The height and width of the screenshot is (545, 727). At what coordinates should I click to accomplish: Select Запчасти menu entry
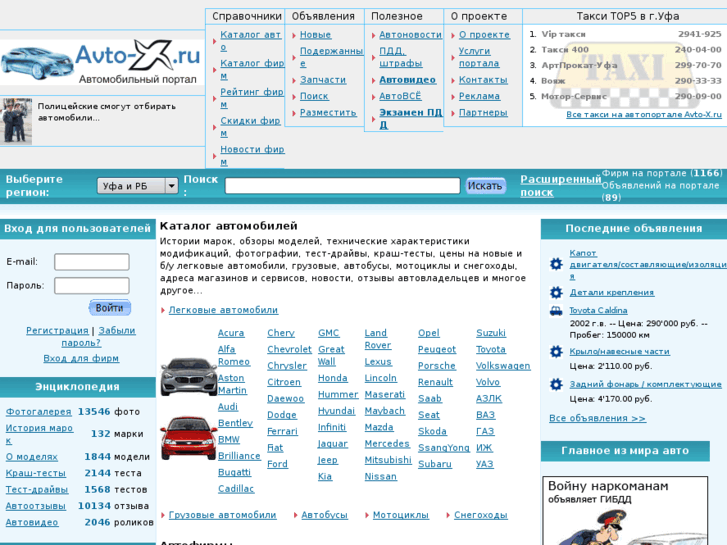coord(323,80)
